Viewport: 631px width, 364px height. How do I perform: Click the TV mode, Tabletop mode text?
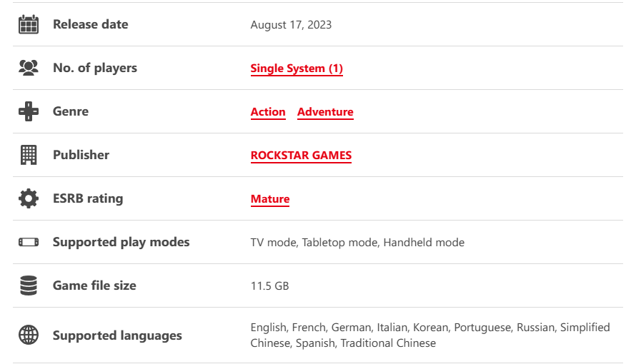point(314,242)
